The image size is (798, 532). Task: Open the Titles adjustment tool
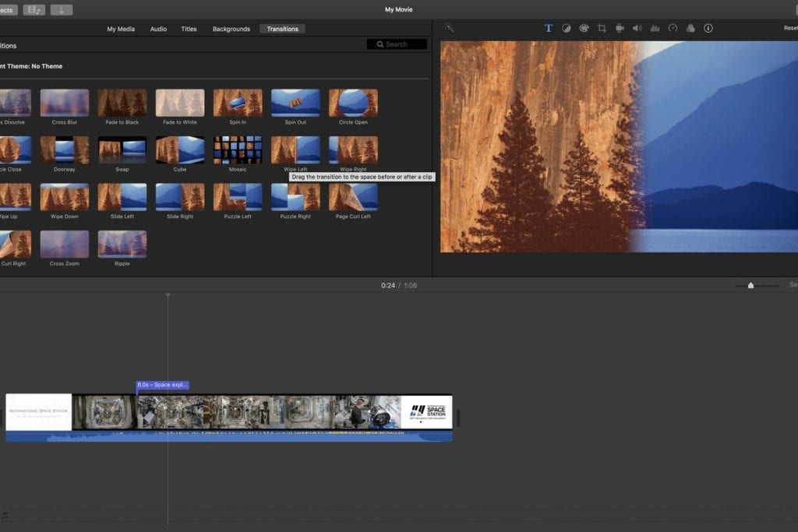pyautogui.click(x=548, y=28)
